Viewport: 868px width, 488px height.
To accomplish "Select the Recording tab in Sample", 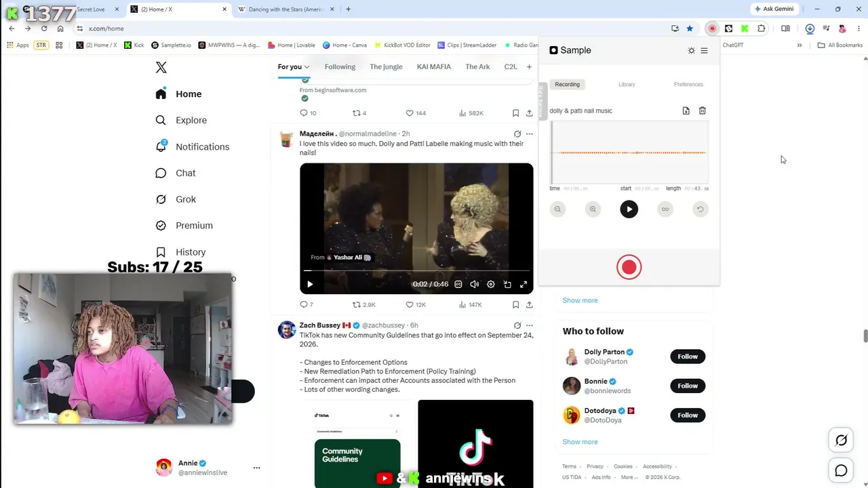I will [567, 85].
